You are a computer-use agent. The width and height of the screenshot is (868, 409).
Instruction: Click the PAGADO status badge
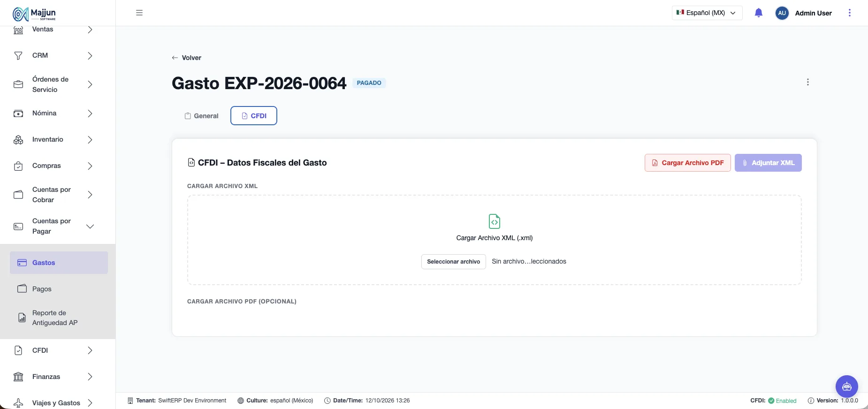pos(369,83)
